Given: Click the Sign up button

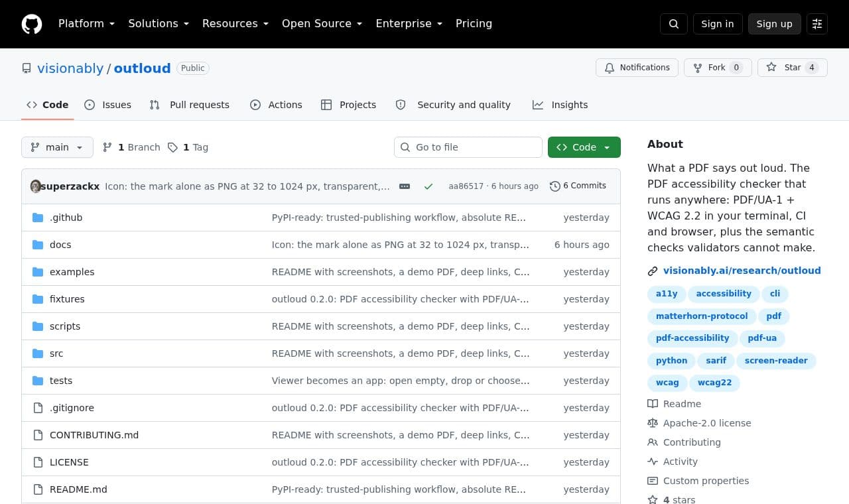Looking at the screenshot, I should (775, 24).
